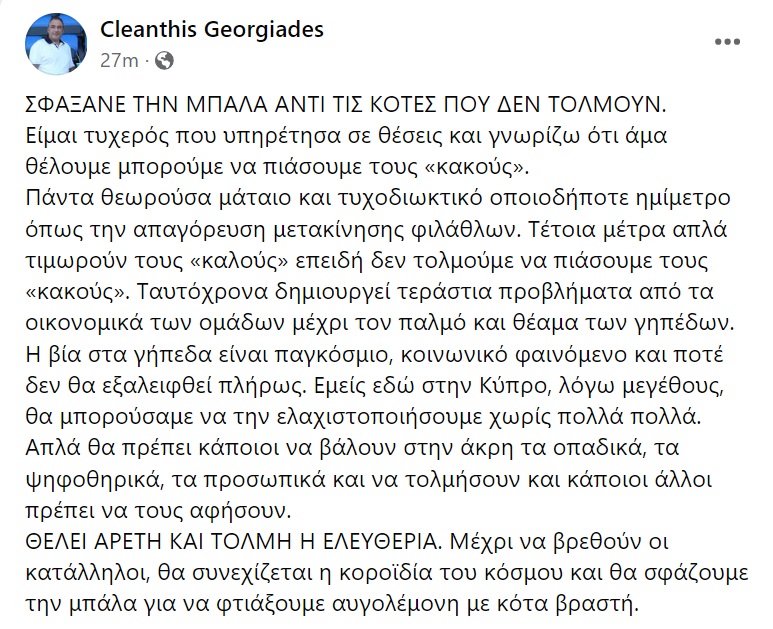Viewport: 773px width, 629px height.
Task: Click the line starting Είμαι τυχερός
Action: tap(346, 136)
